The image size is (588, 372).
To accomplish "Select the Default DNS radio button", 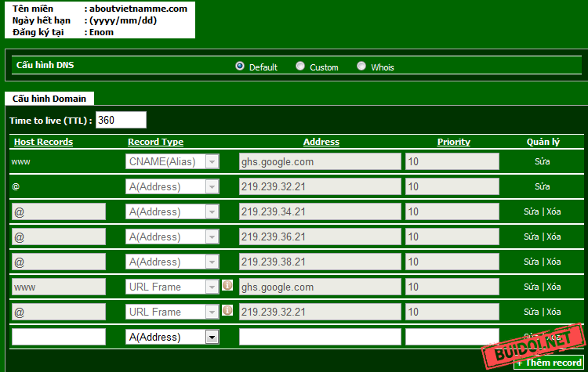I will [240, 67].
